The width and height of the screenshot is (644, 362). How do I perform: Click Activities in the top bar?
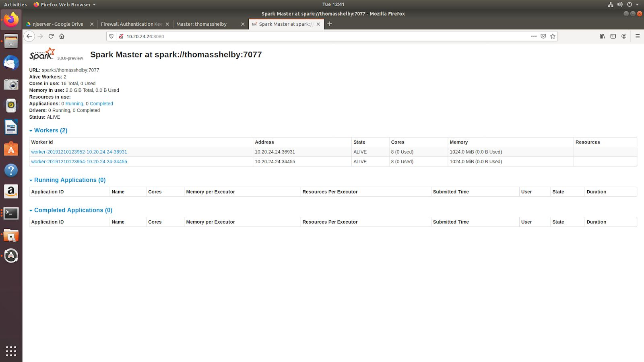click(15, 4)
